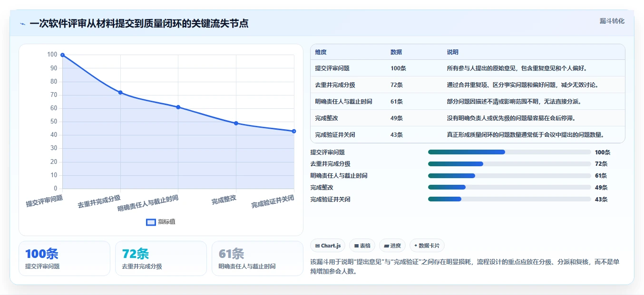Click the Chart.js tag chip
The width and height of the screenshot is (644, 295).
328,246
